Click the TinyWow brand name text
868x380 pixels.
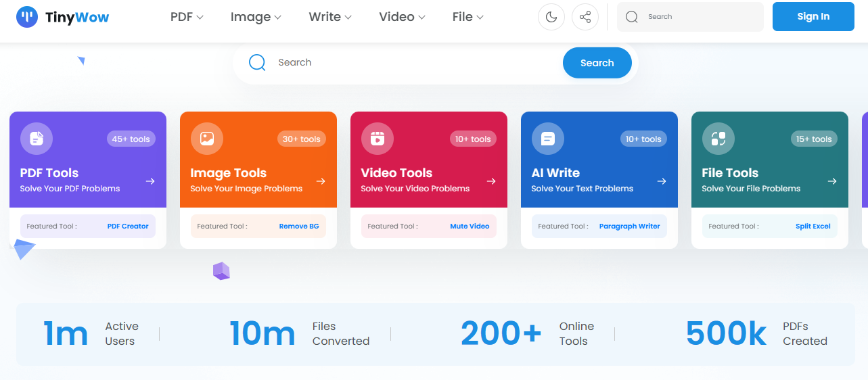[77, 17]
